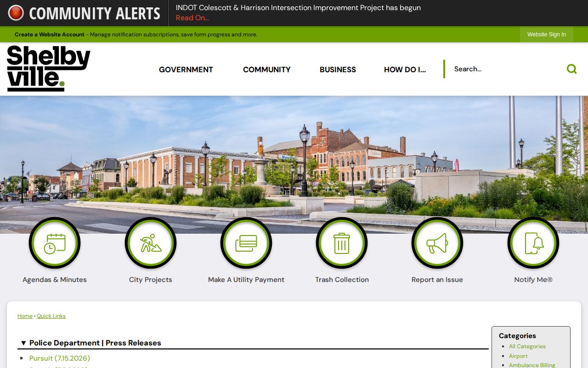Viewport: 588px width, 368px height.
Task: Click the Community Alerts heading text
Action: coord(95,13)
